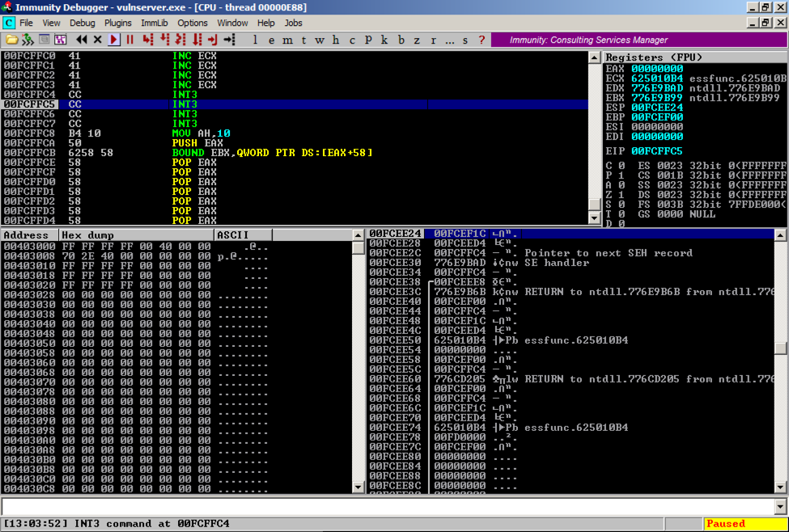
Task: Click the Step into icon
Action: pyautogui.click(x=148, y=40)
